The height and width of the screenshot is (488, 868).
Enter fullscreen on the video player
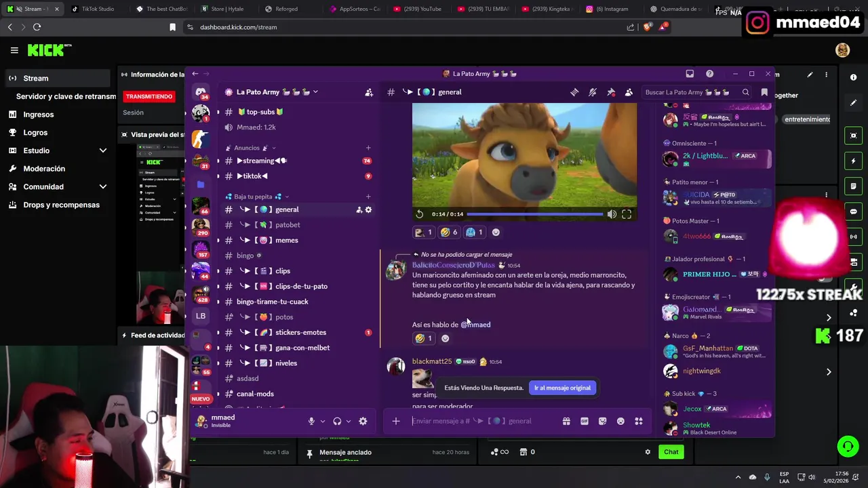[x=627, y=214]
